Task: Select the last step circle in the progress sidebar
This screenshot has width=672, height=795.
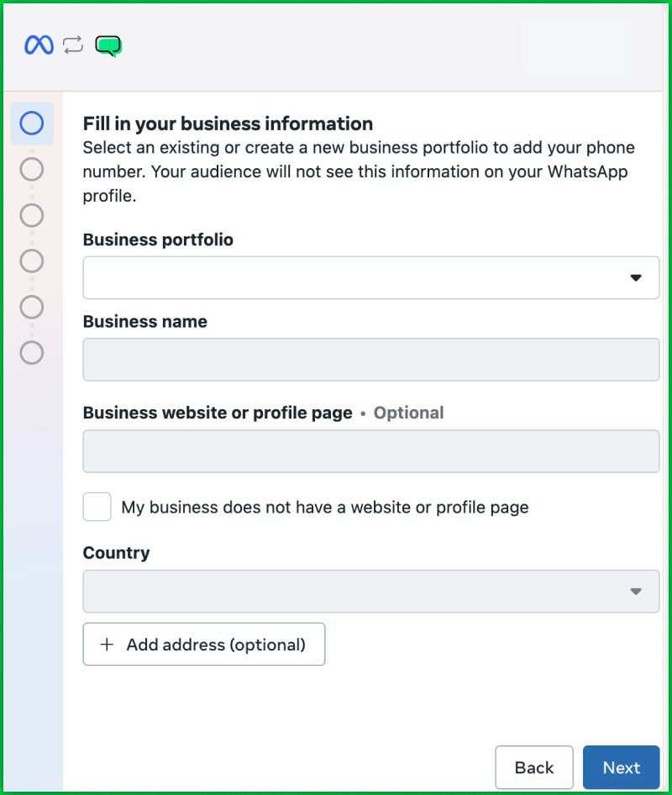Action: tap(31, 353)
